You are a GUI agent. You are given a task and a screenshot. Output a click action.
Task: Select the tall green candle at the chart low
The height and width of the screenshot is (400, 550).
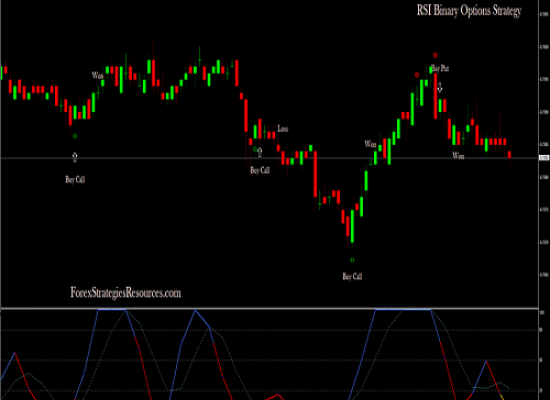coord(353,226)
